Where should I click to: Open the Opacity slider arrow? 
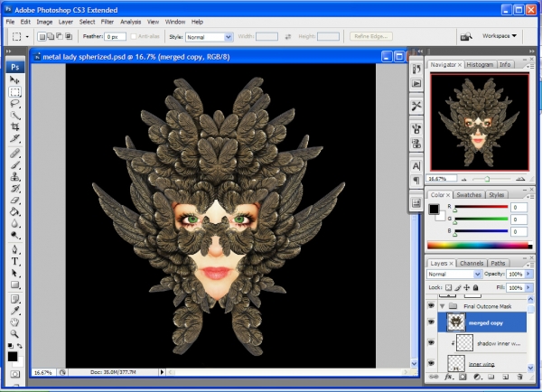click(x=528, y=274)
